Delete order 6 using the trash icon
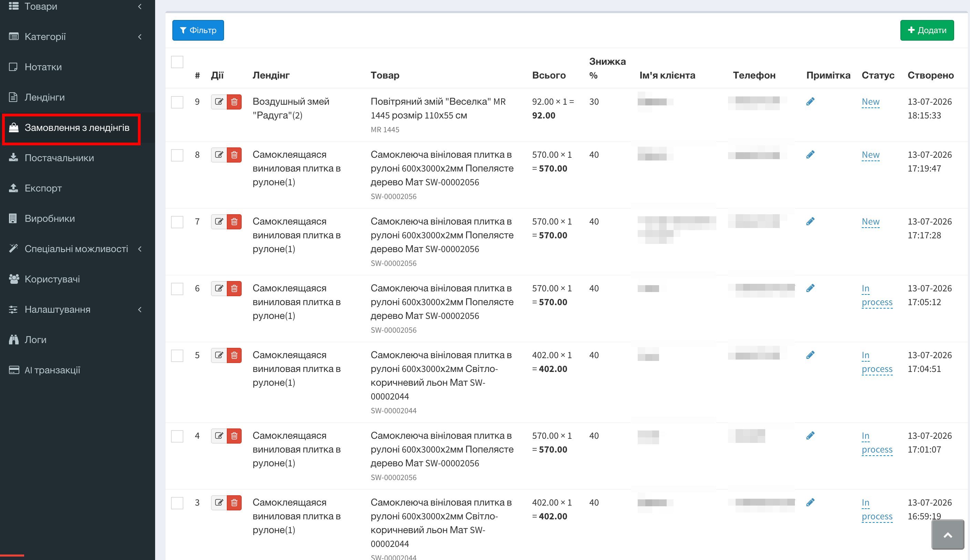 click(x=234, y=289)
